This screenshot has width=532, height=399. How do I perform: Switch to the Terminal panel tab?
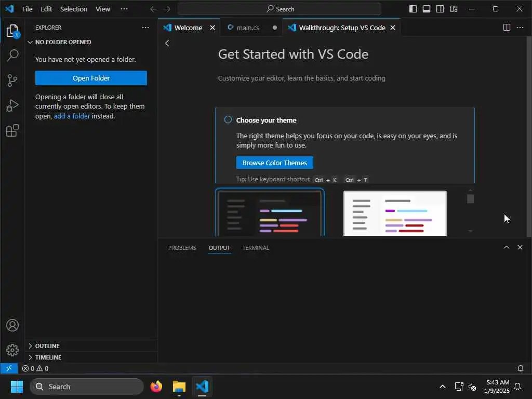(x=256, y=248)
